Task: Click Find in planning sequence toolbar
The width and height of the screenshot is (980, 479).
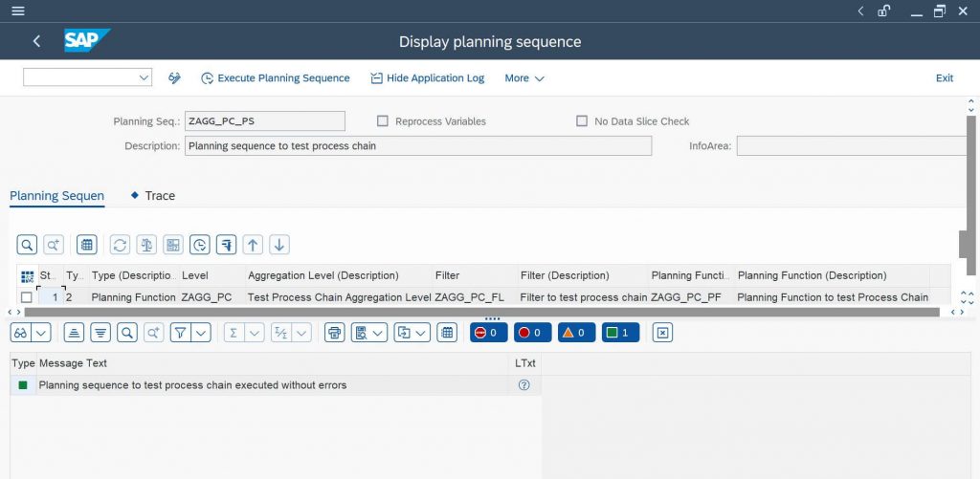Action: (x=27, y=245)
